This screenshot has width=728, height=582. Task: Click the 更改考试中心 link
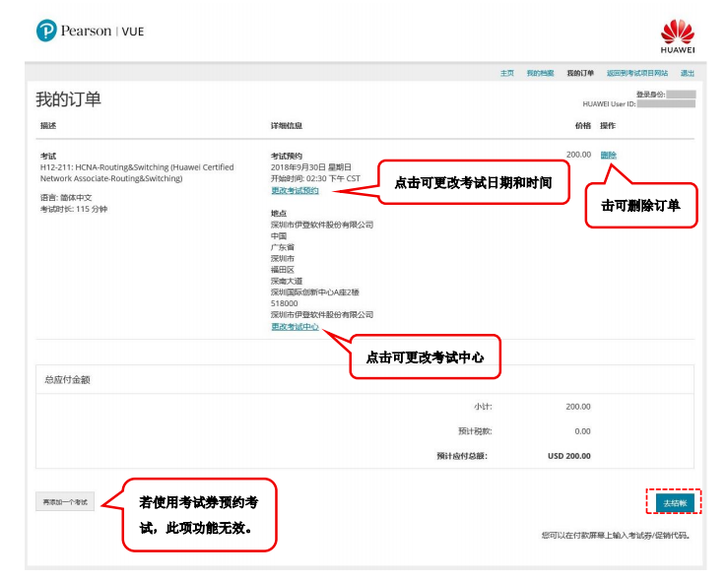coord(295,326)
